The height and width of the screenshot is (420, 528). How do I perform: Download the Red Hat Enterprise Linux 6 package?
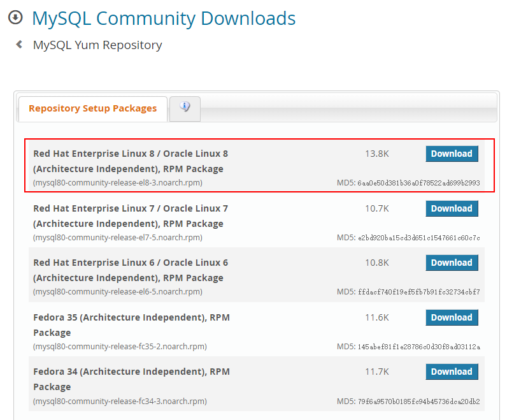coord(452,263)
